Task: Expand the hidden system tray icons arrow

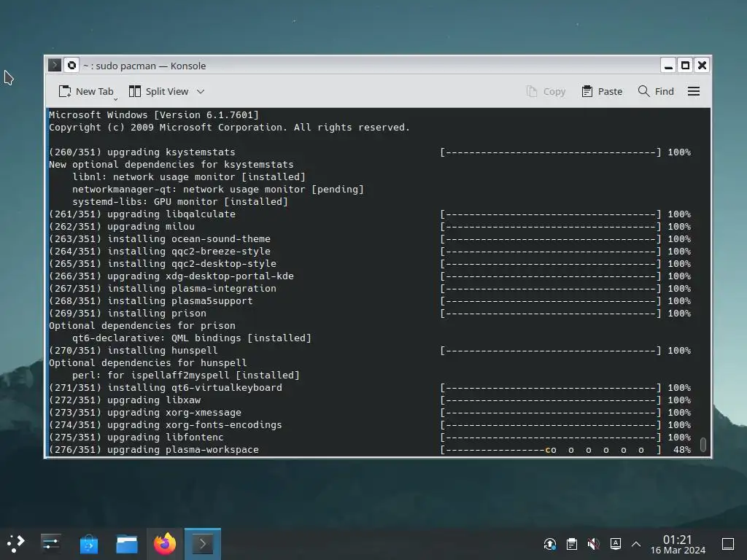Action: (x=636, y=544)
